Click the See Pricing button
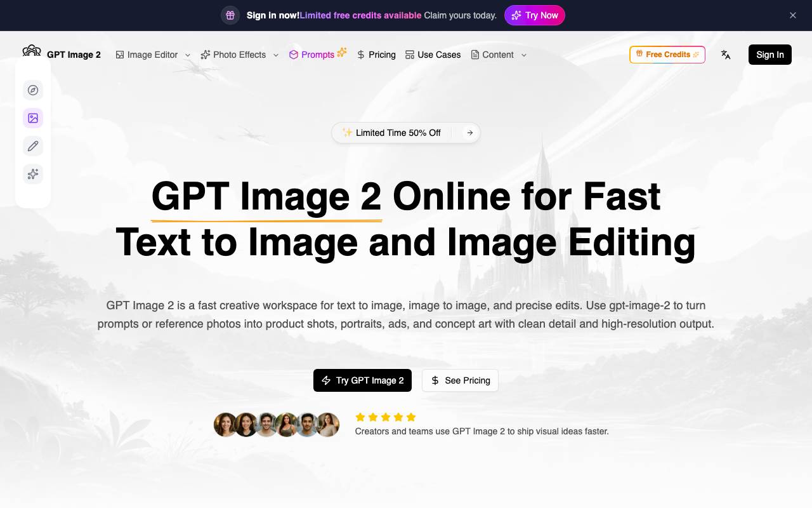This screenshot has width=812, height=508. coord(460,380)
